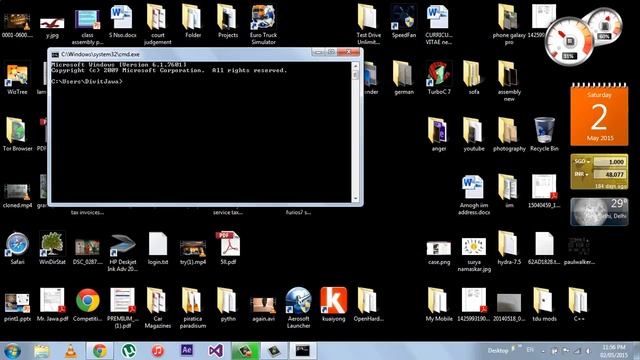Launch After Effects from the taskbar
The width and height of the screenshot is (640, 360).
[187, 351]
